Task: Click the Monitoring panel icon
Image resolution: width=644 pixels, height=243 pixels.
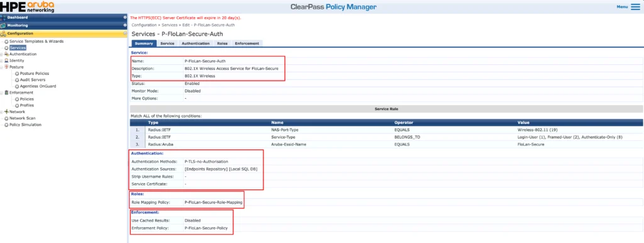Action: coord(3,25)
